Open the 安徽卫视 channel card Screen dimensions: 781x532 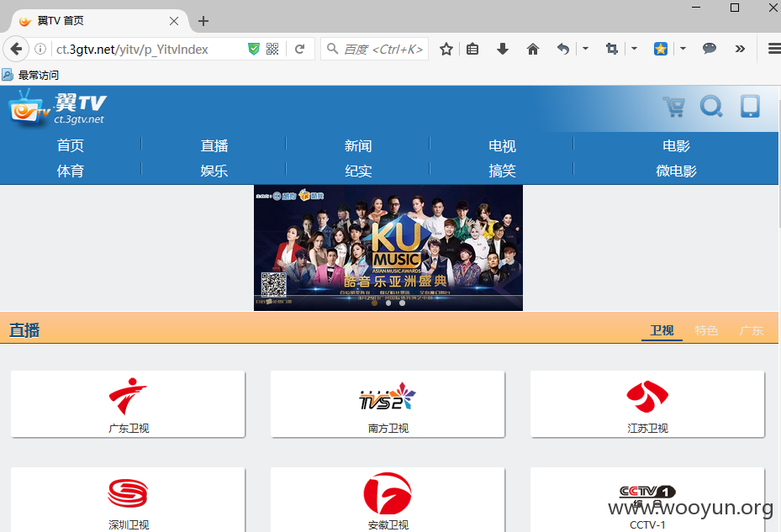388,499
